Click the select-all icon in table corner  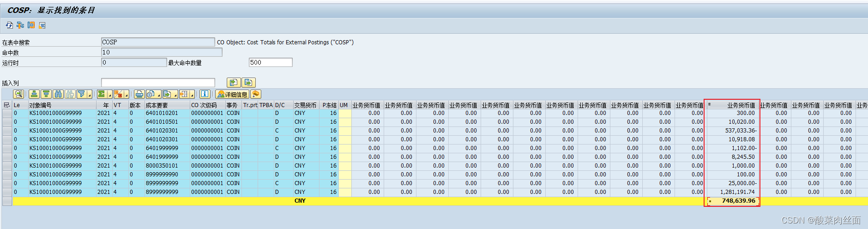tap(6, 105)
